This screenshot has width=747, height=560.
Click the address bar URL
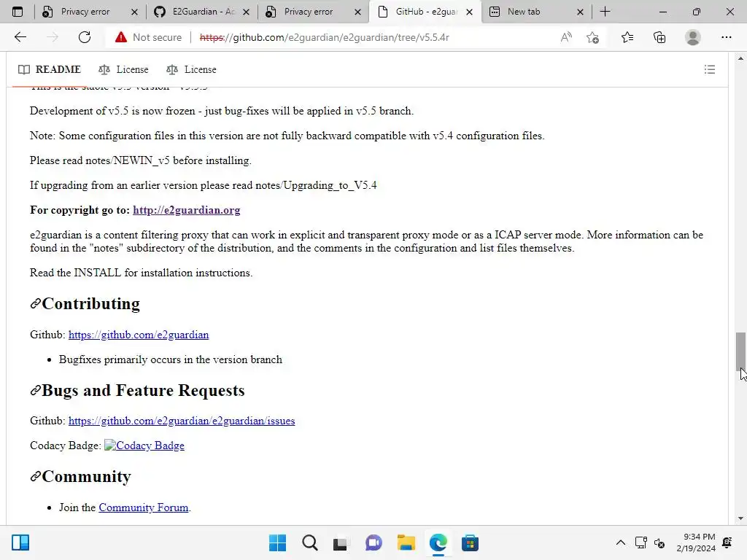pos(325,37)
